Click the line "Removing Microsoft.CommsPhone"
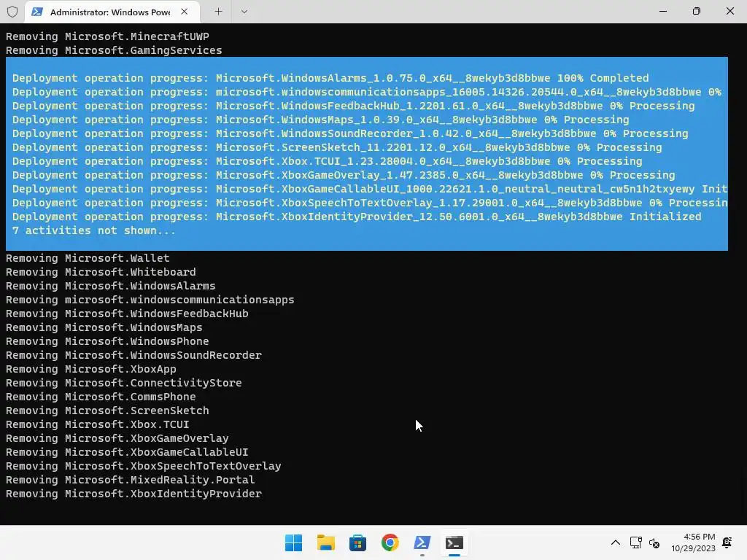 tap(101, 397)
